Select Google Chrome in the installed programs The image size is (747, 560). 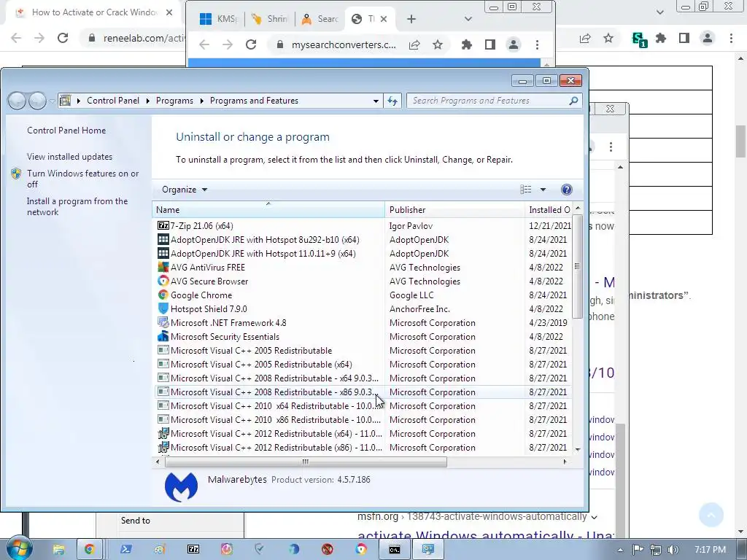(363, 295)
